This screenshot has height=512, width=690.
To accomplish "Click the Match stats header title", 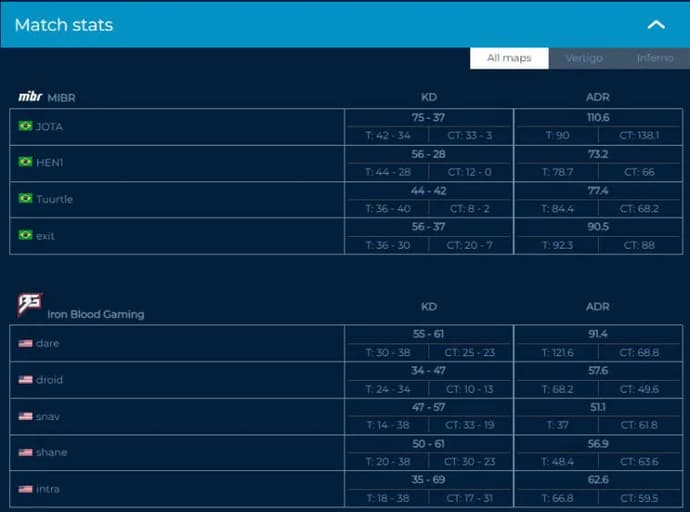I will (64, 25).
